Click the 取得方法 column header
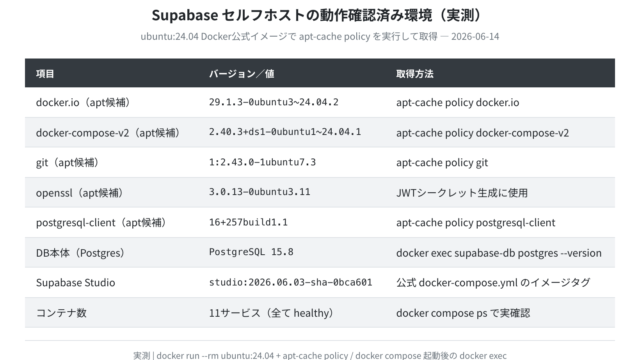This screenshot has height=360, width=640. tap(415, 74)
